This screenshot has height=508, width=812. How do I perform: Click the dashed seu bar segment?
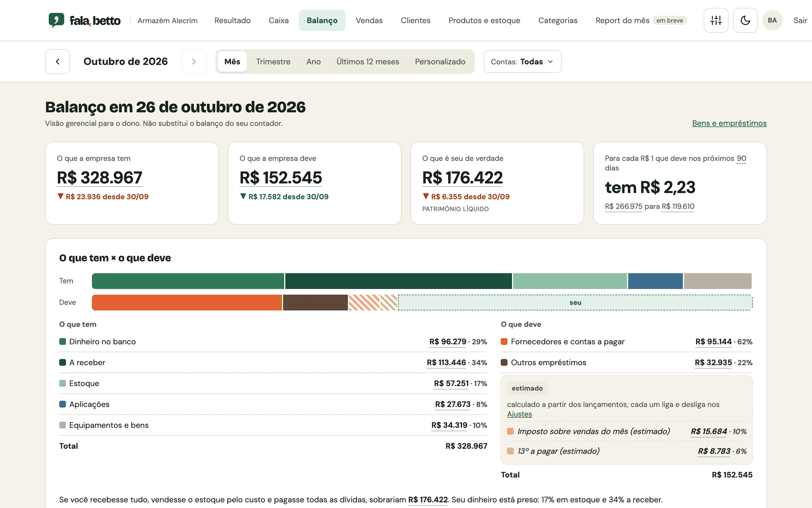point(575,302)
